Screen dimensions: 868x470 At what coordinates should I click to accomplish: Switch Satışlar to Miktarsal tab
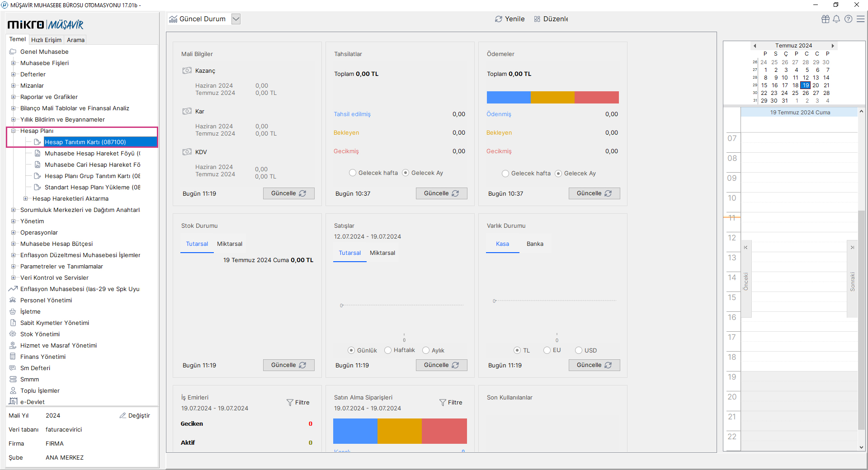[x=382, y=253]
